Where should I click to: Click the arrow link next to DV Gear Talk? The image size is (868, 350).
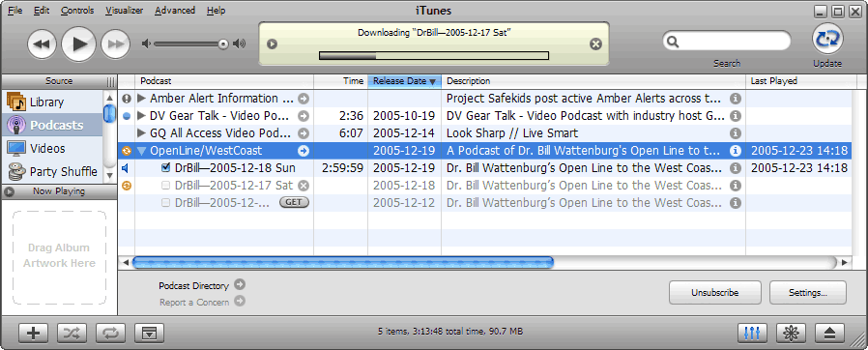pos(304,116)
